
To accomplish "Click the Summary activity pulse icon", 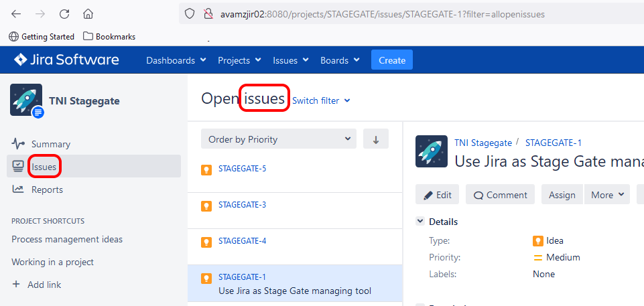I will (18, 144).
